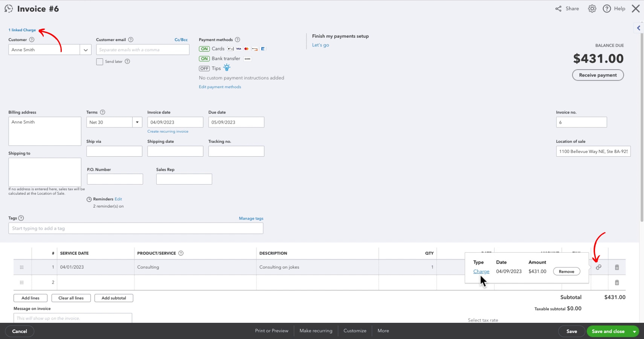
Task: Click the Message on invoice field
Action: coord(73,318)
